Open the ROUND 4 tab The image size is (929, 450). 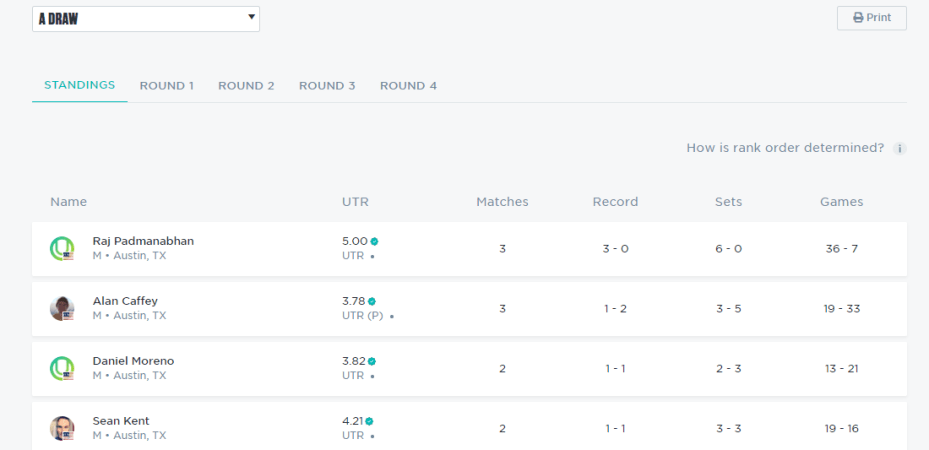[x=408, y=86]
